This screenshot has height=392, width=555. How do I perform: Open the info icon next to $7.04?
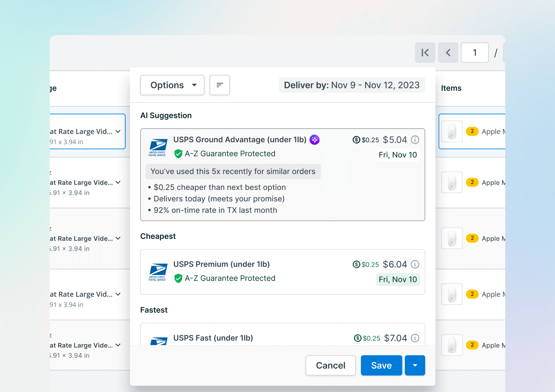pyautogui.click(x=415, y=338)
